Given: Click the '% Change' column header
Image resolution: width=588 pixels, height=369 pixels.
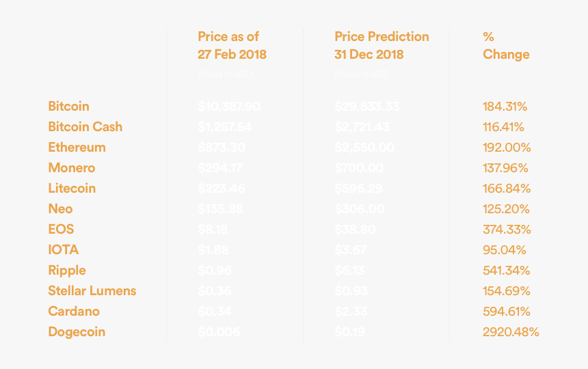Looking at the screenshot, I should click(x=505, y=45).
